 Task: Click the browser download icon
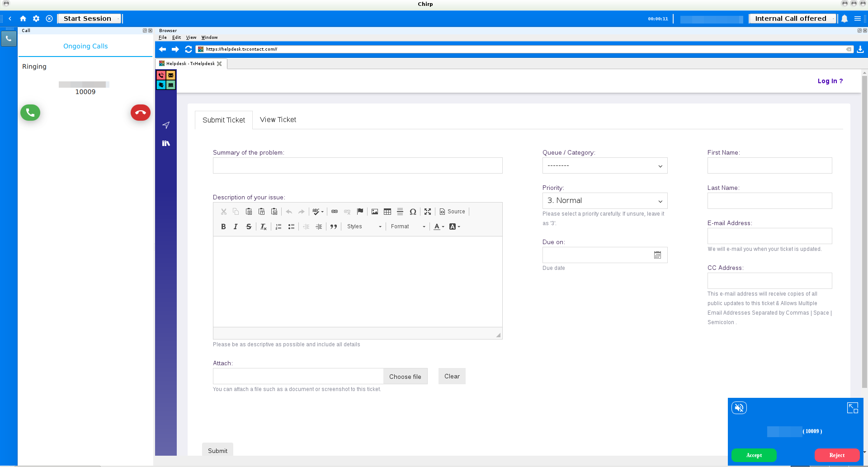pos(860,49)
